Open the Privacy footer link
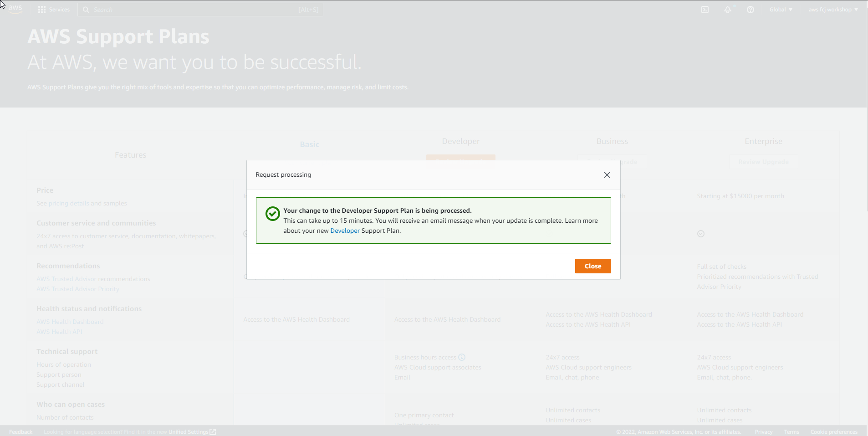 [x=763, y=432]
